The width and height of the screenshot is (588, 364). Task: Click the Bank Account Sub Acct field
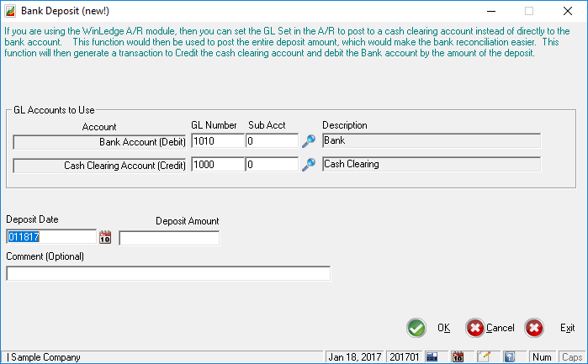pos(272,141)
